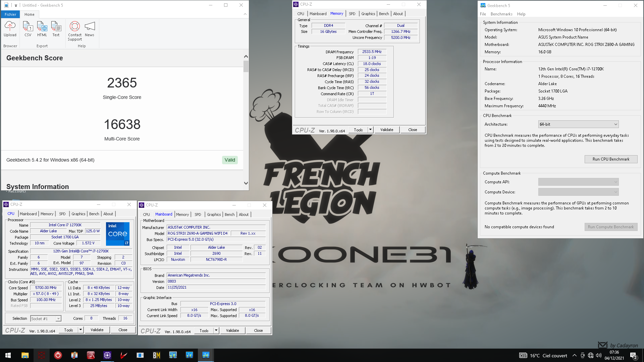This screenshot has height=362, width=644.
Task: Open the Benchmarks menu in Geekbench 5
Action: pyautogui.click(x=501, y=14)
